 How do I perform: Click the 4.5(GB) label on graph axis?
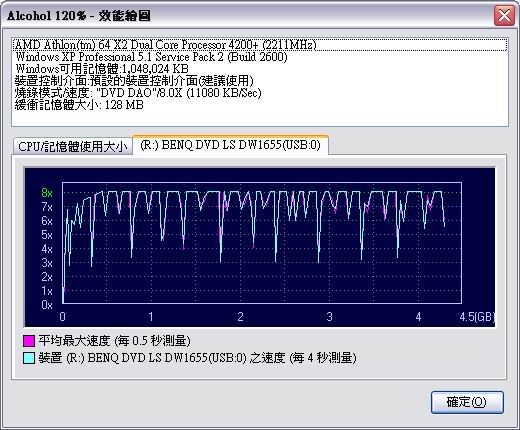[x=477, y=317]
